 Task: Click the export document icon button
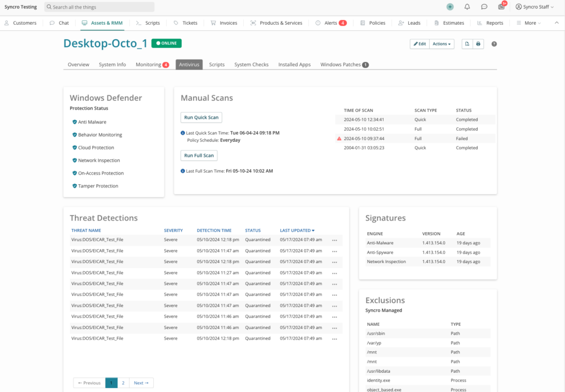point(467,44)
